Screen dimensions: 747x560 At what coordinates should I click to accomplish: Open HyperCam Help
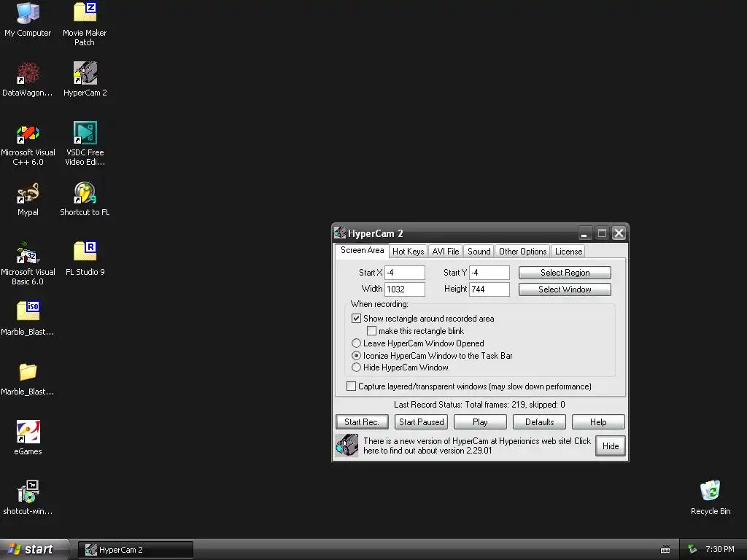598,422
